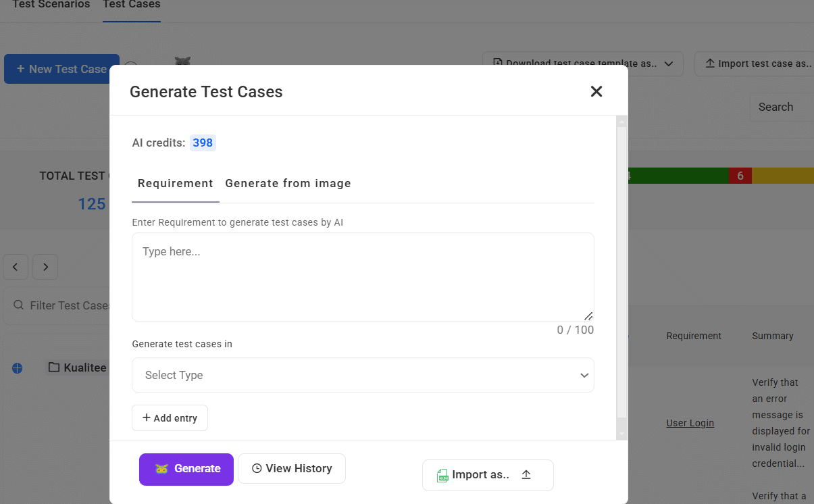Image resolution: width=814 pixels, height=504 pixels.
Task: Open Import test case as dropdown
Action: point(757,64)
